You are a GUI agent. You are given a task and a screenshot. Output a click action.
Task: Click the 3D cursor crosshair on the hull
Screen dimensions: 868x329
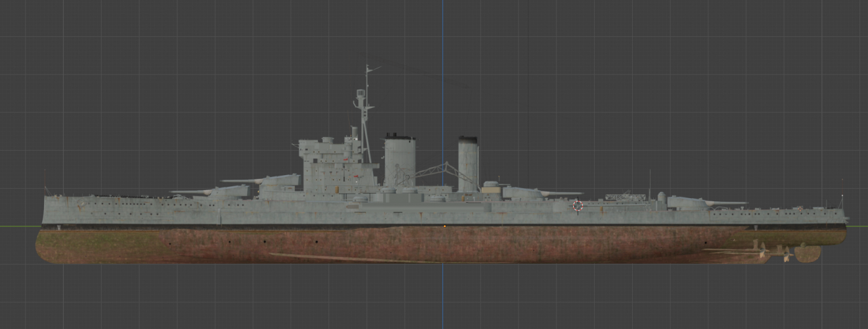tap(578, 206)
